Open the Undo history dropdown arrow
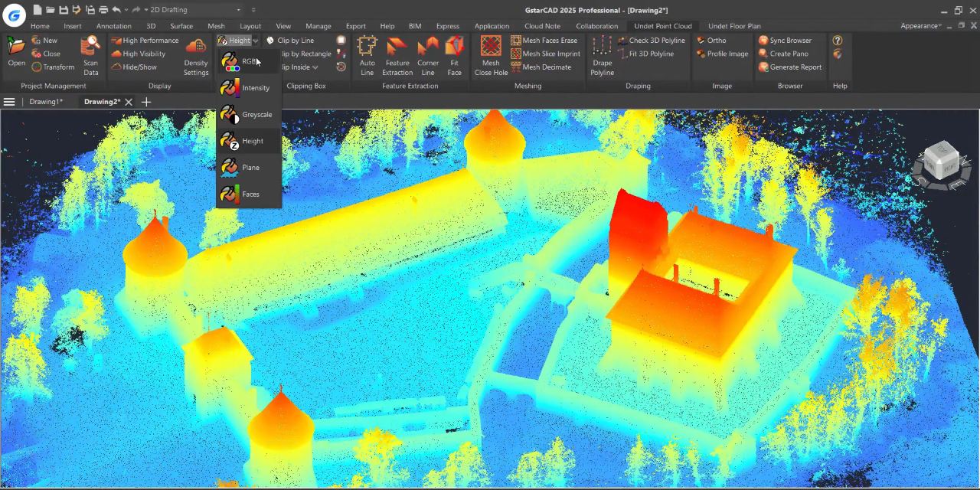Screen dimensions: 980x490 [x=126, y=10]
